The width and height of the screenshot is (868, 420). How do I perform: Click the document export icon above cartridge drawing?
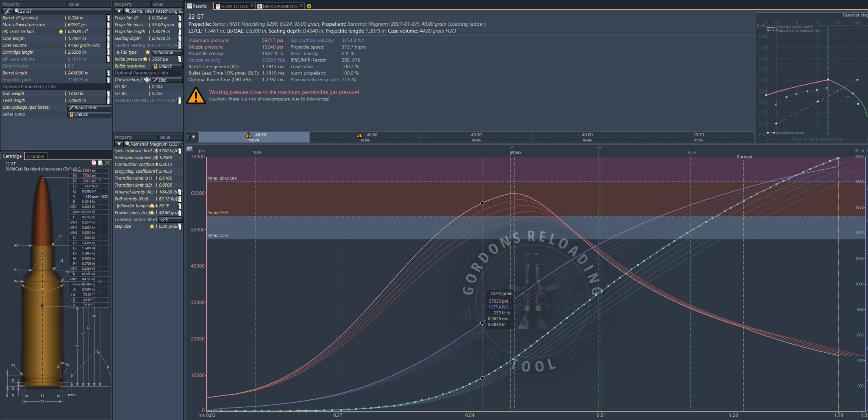(100, 163)
